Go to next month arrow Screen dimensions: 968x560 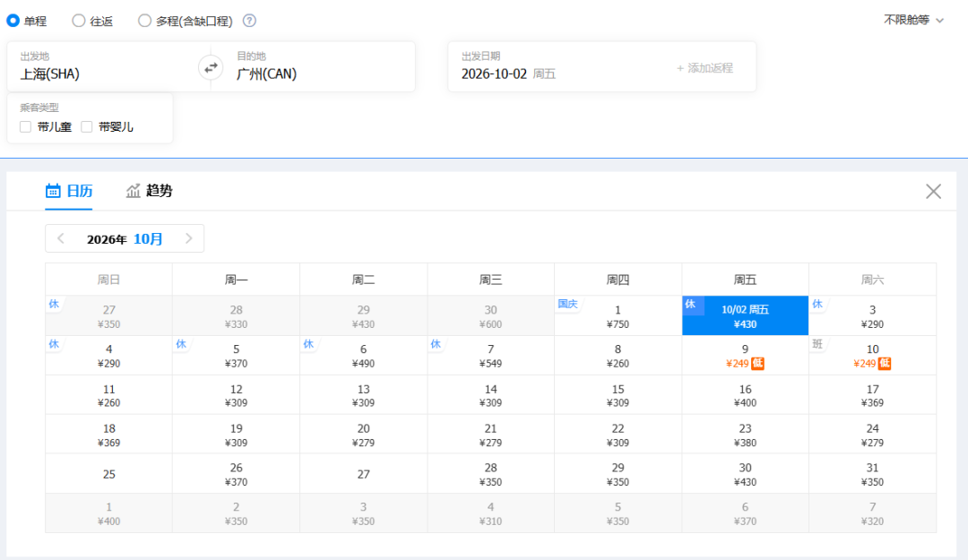click(189, 238)
